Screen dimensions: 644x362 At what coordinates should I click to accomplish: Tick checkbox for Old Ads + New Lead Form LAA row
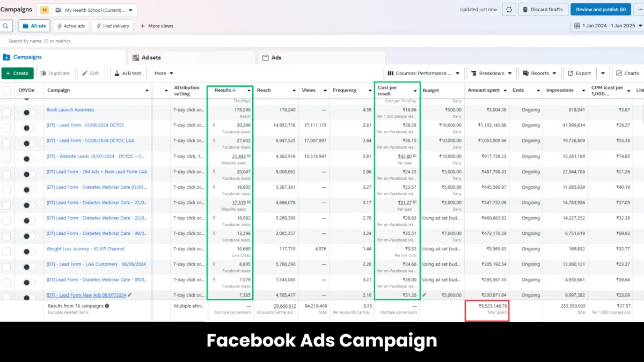[x=6, y=174]
